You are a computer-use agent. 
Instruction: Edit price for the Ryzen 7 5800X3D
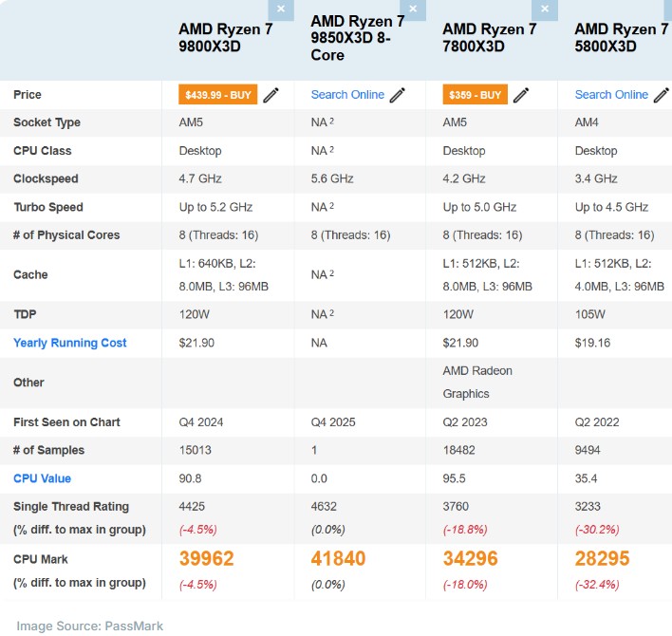(x=661, y=95)
